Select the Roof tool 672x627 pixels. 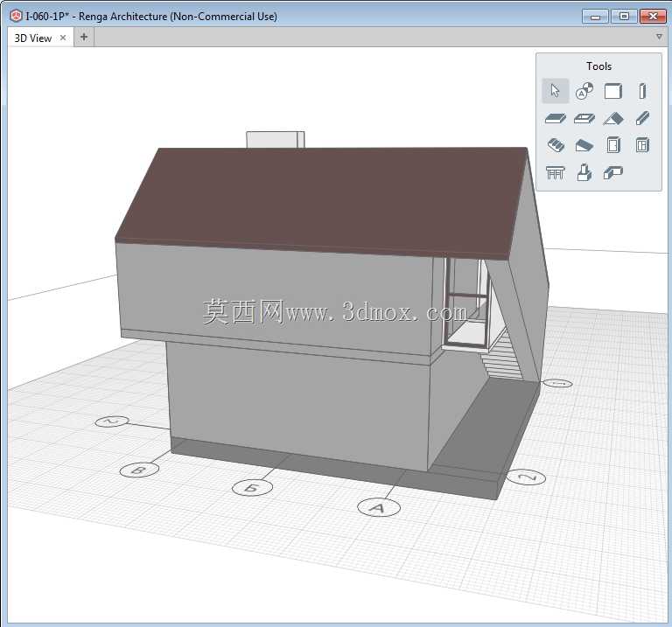coord(612,118)
